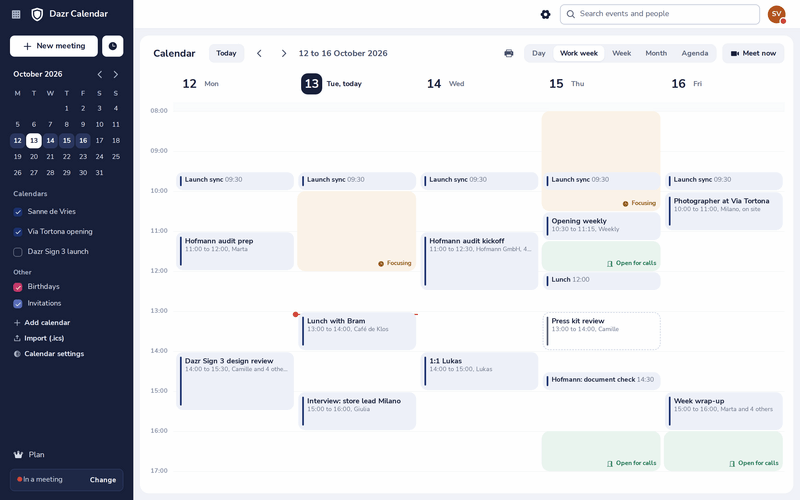The height and width of the screenshot is (500, 800).
Task: Open Hofmann audit kickoff event
Action: (x=480, y=261)
